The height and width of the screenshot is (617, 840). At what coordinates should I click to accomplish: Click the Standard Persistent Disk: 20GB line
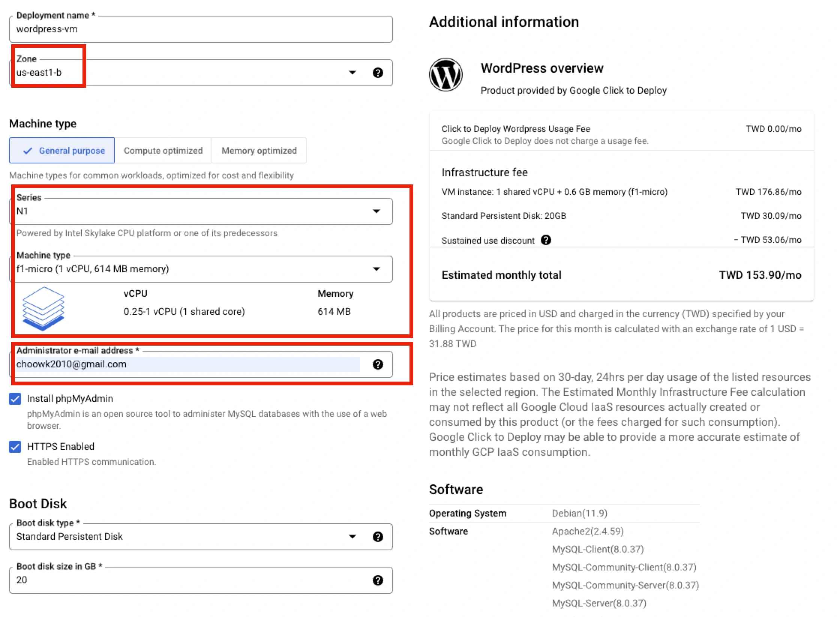click(x=504, y=216)
